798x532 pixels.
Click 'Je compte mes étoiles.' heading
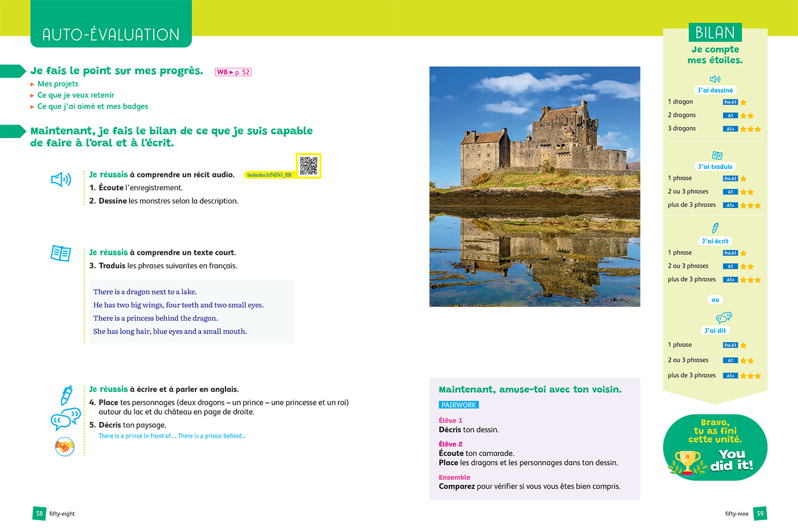pos(715,55)
